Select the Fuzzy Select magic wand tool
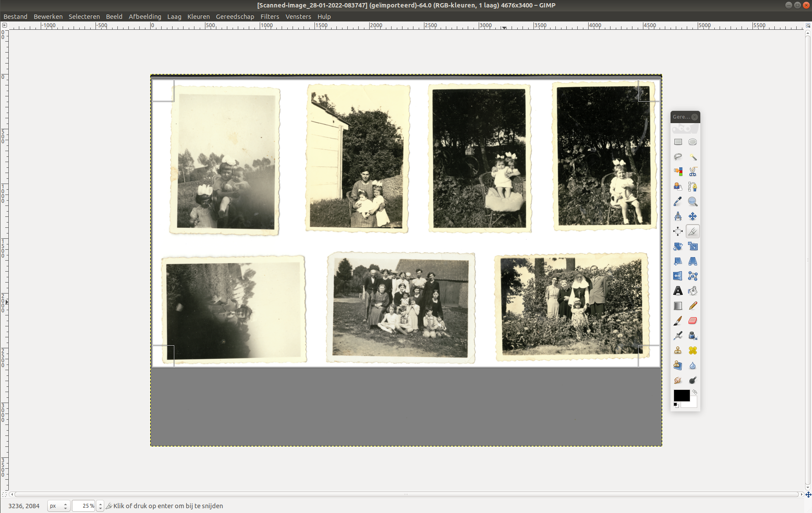This screenshot has width=812, height=513. 693,157
